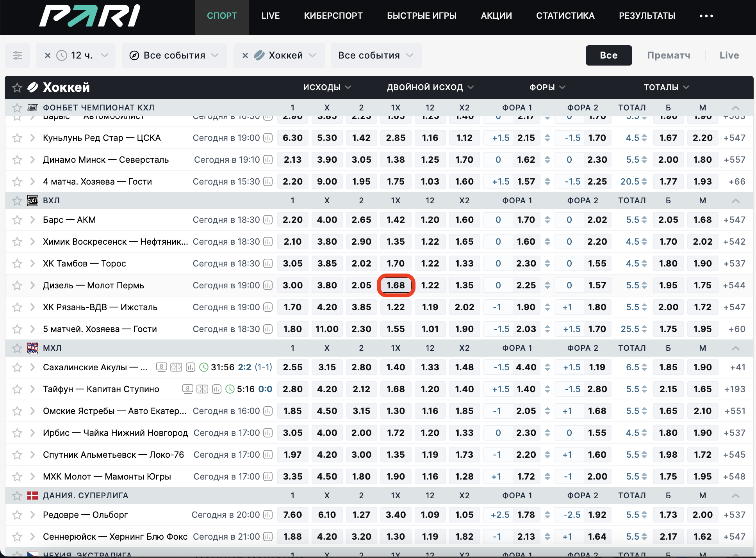Open second Все события tournaments dropdown
Screen dimensions: 756x558
[376, 55]
